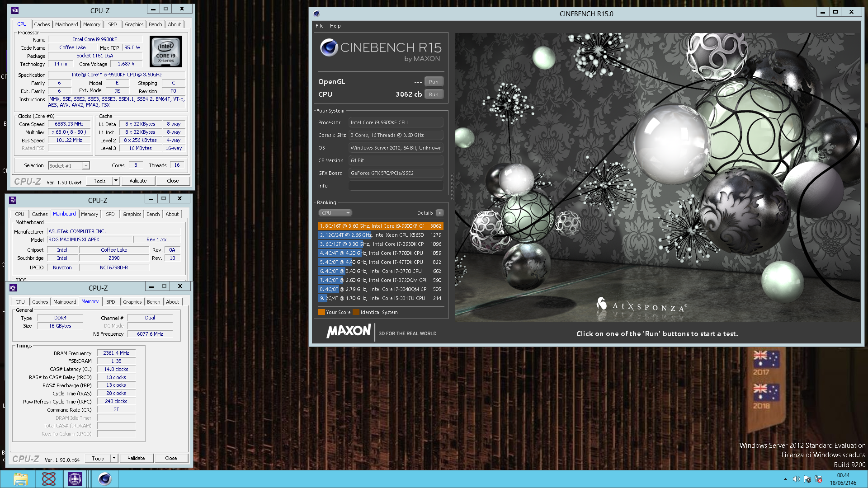Click the tray icon with red X

coord(819,479)
